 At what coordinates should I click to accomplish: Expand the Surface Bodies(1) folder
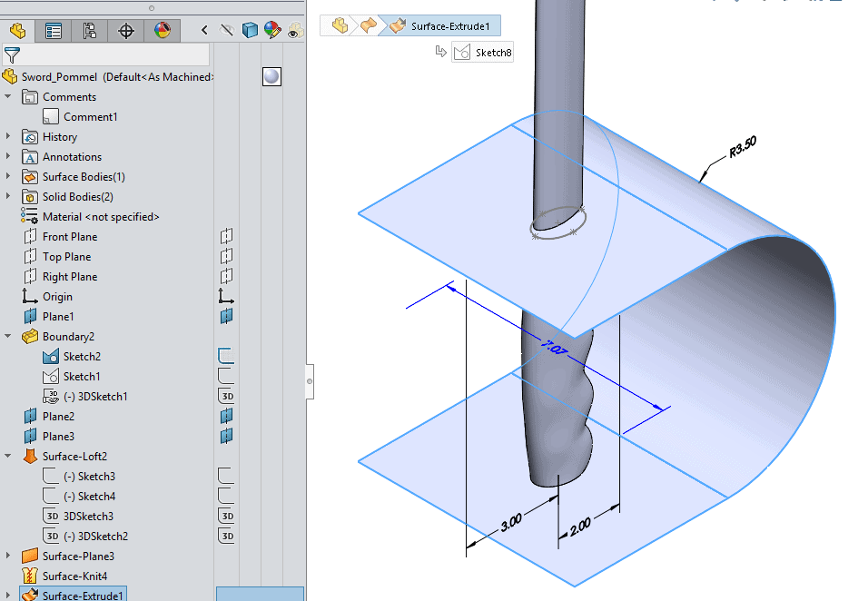tap(8, 177)
